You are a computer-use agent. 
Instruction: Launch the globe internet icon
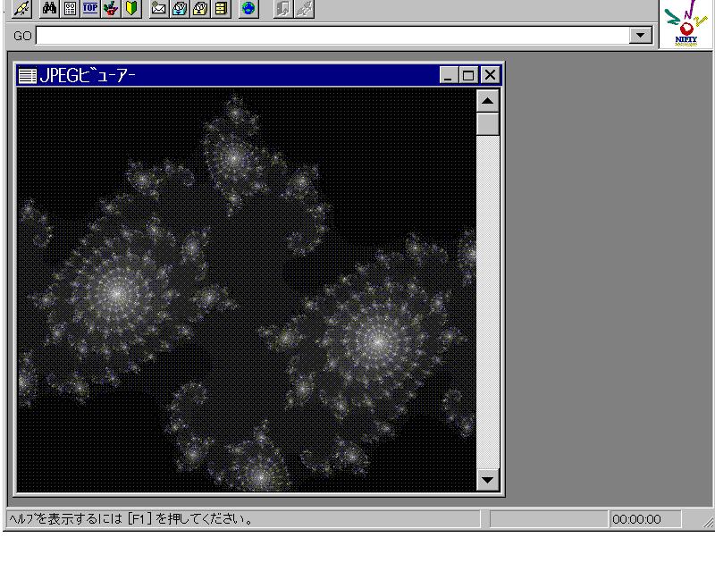248,10
